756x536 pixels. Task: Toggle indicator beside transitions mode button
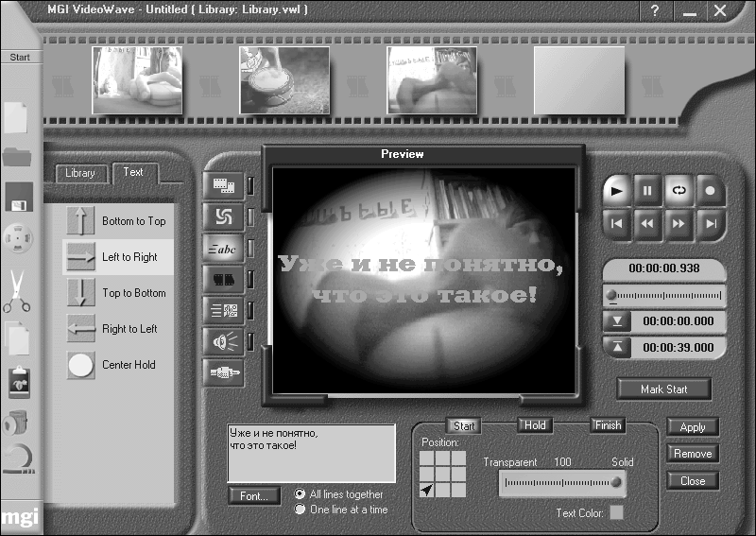250,217
